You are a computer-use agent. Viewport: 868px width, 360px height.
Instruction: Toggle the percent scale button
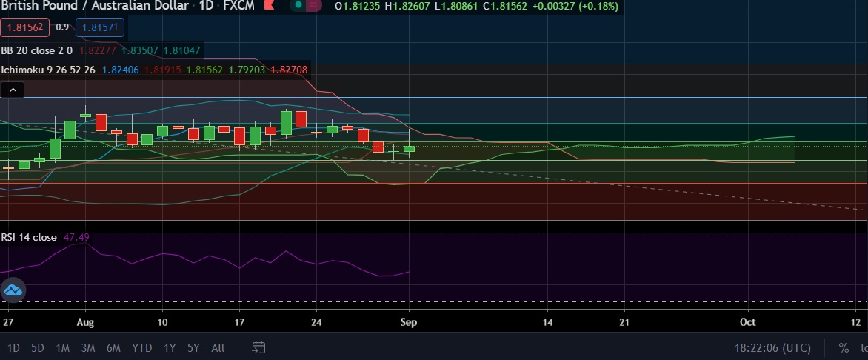coord(843,348)
